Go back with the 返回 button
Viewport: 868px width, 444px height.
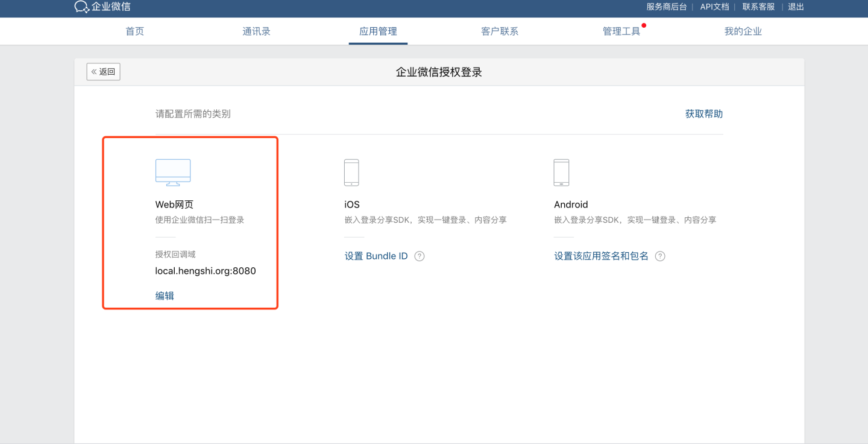pos(103,72)
